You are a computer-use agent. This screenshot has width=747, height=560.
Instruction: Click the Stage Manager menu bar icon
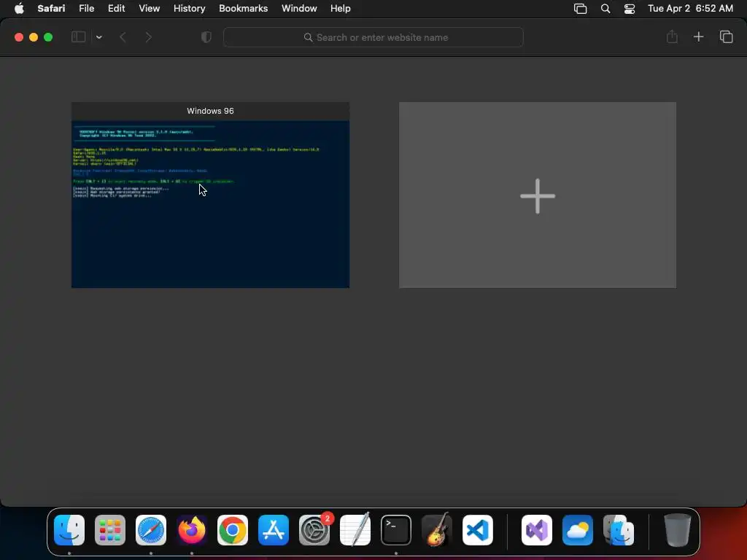(580, 9)
